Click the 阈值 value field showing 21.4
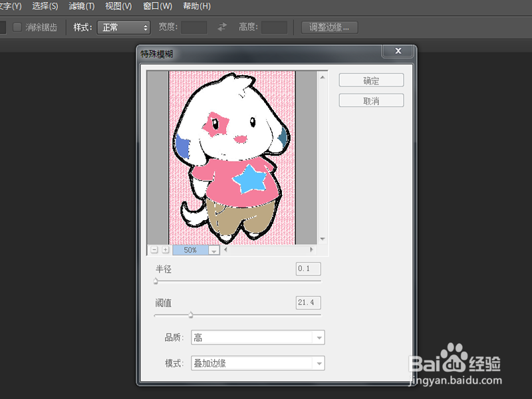532x399 pixels. point(308,303)
